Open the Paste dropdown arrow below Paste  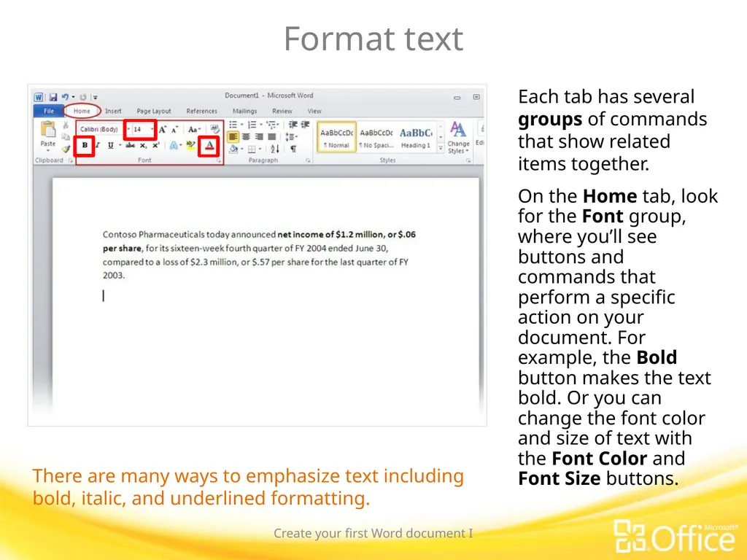tap(47, 150)
